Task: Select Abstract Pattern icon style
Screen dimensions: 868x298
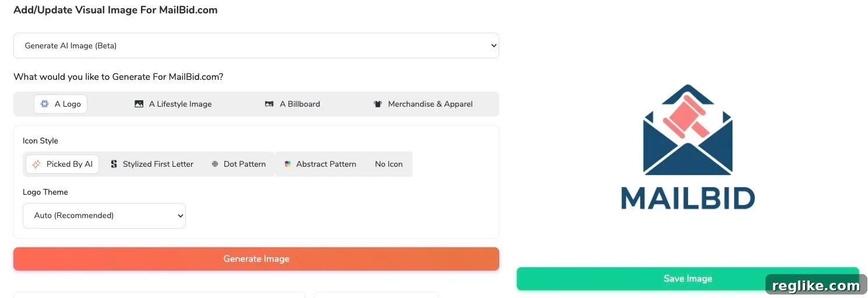Action: pos(320,164)
